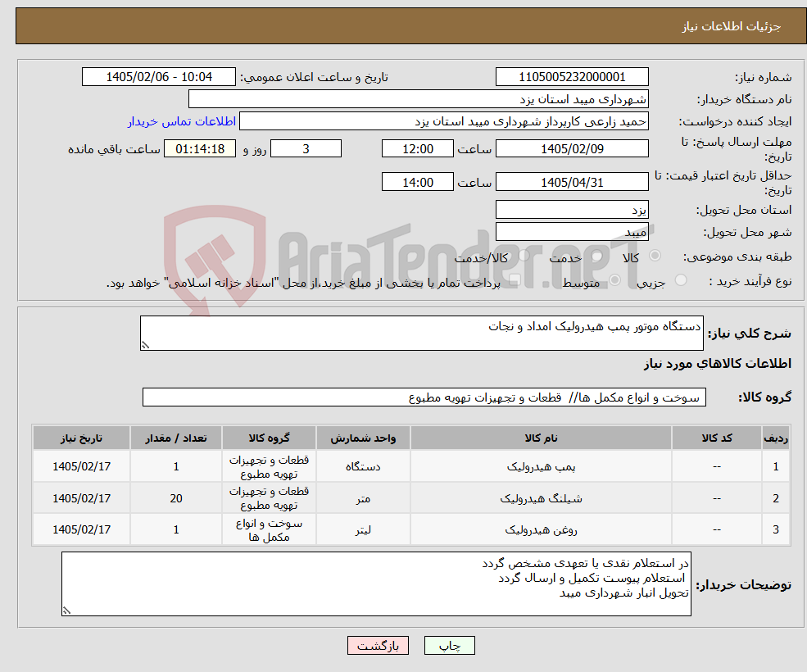Viewport: 807px width, 672px height.
Task: Click the unit cell دستگاه
Action: click(363, 466)
